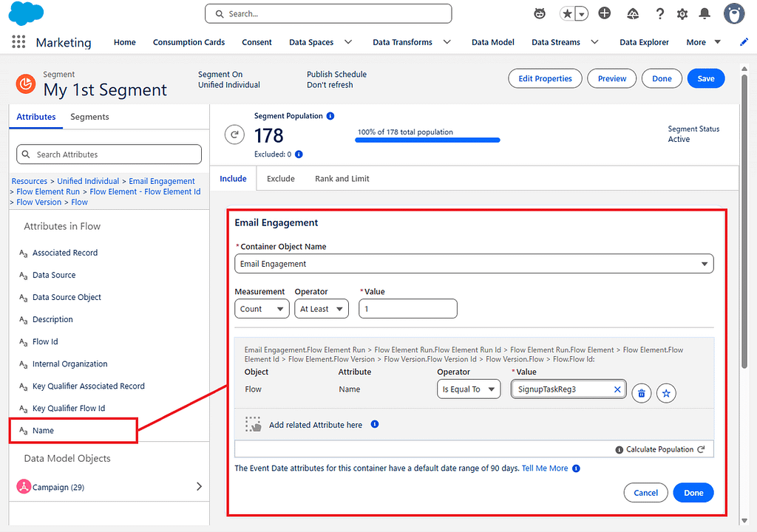Open the Container Object Name dropdown
This screenshot has width=757, height=532.
[x=474, y=264]
